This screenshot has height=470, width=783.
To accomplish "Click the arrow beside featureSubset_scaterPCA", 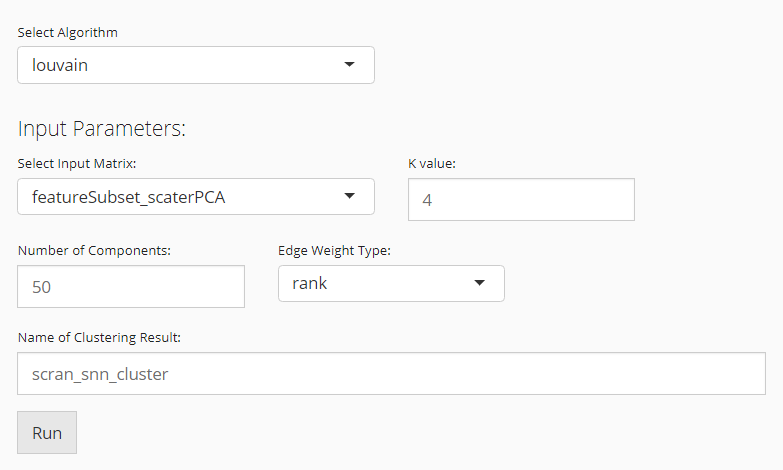I will click(x=349, y=197).
